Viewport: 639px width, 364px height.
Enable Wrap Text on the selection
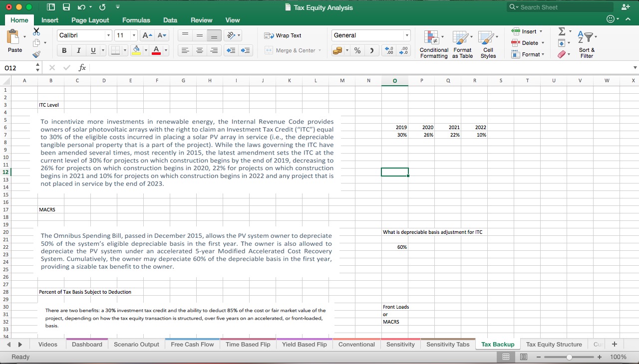283,35
